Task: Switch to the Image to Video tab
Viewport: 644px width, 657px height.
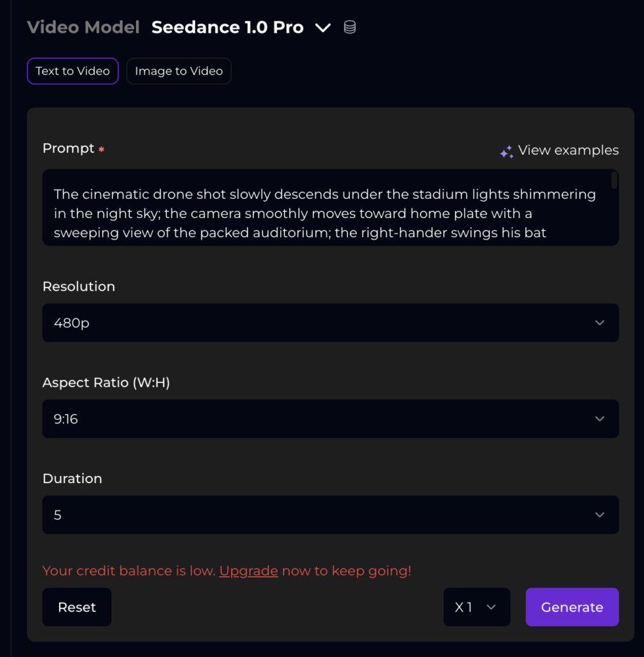Action: pyautogui.click(x=178, y=71)
